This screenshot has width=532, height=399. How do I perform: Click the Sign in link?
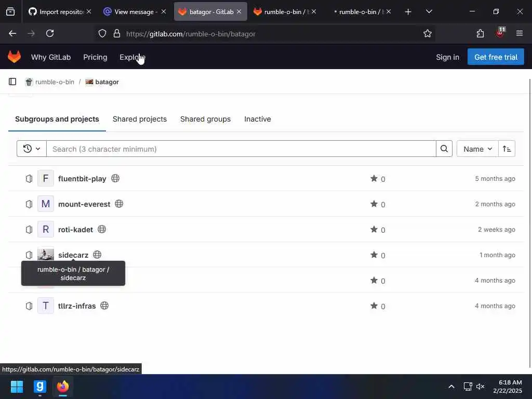(447, 57)
